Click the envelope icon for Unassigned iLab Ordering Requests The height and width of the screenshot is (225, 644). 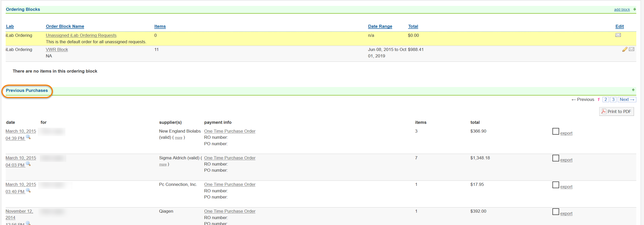point(618,35)
